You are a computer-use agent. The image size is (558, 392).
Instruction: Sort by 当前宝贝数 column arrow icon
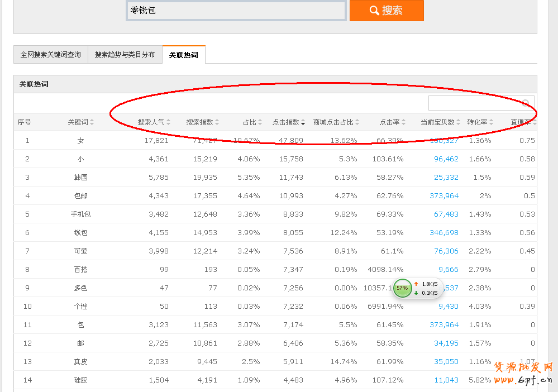pyautogui.click(x=458, y=122)
